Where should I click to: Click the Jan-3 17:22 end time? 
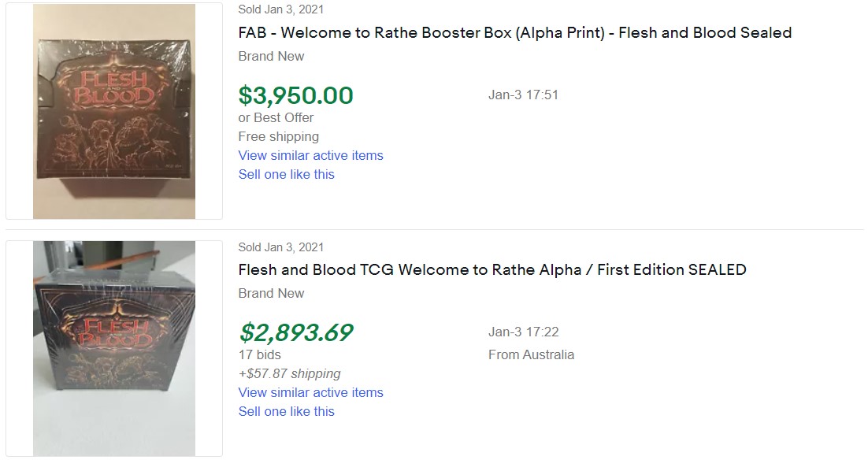[x=523, y=332]
